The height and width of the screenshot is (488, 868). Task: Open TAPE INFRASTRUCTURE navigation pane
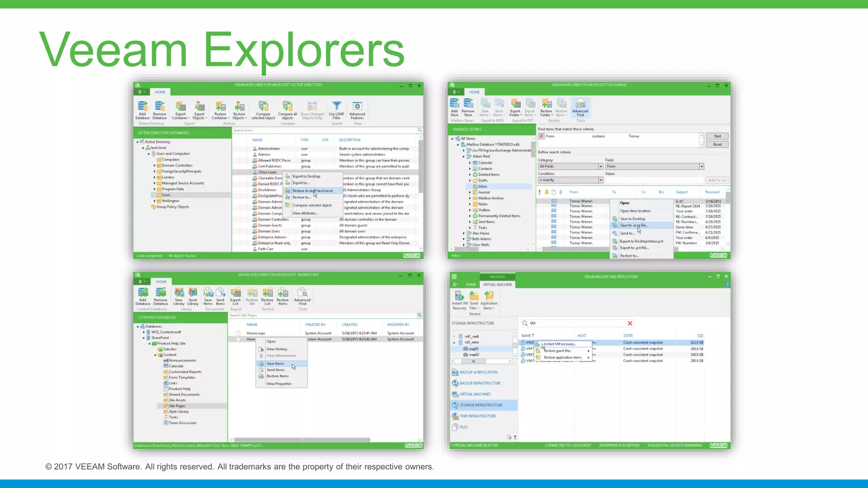[484, 416]
